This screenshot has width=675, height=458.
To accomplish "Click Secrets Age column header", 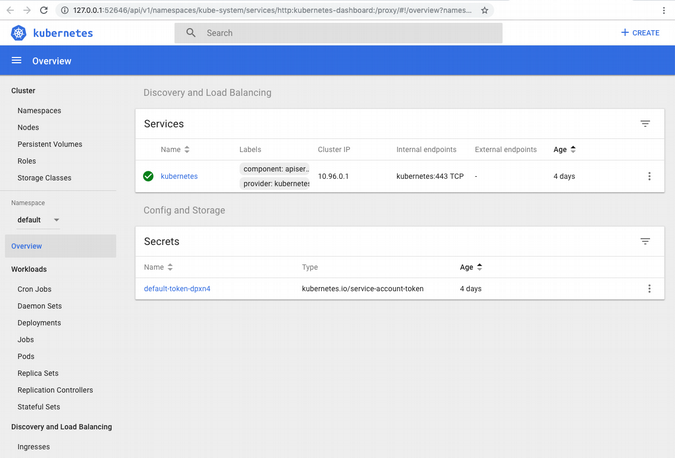I will click(x=467, y=267).
